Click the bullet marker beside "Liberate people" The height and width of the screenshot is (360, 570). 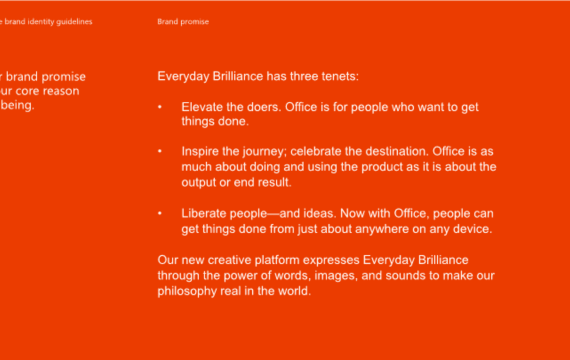pyautogui.click(x=160, y=213)
